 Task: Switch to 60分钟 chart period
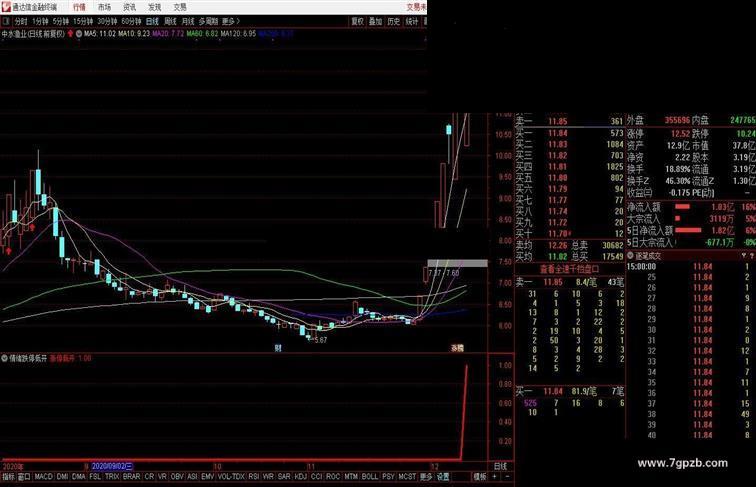131,22
